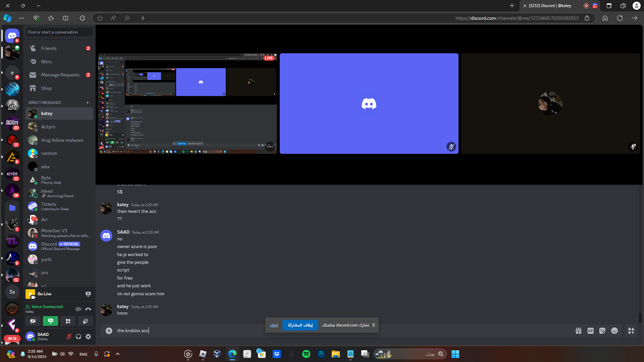Create a new DM with plus icon

[x=88, y=103]
